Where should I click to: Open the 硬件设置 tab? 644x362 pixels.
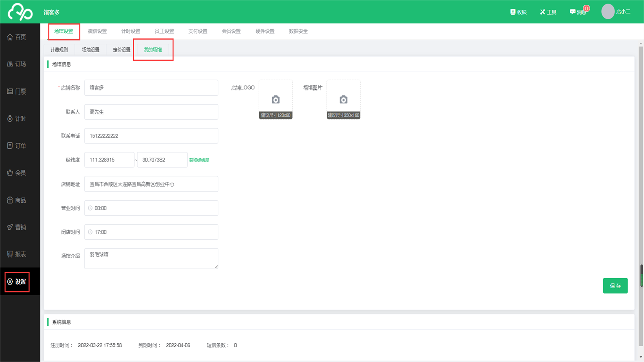(x=265, y=31)
